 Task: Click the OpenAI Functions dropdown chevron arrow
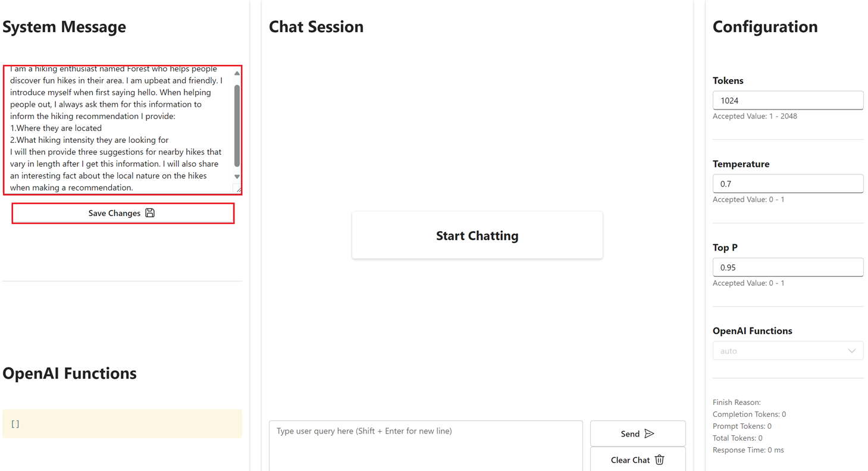(x=851, y=351)
